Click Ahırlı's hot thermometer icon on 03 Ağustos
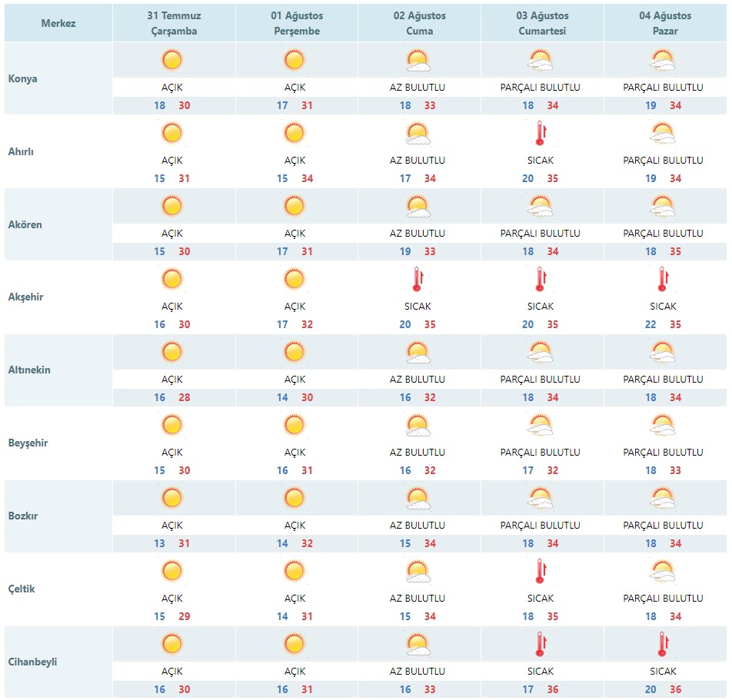The width and height of the screenshot is (732, 700). 541,134
